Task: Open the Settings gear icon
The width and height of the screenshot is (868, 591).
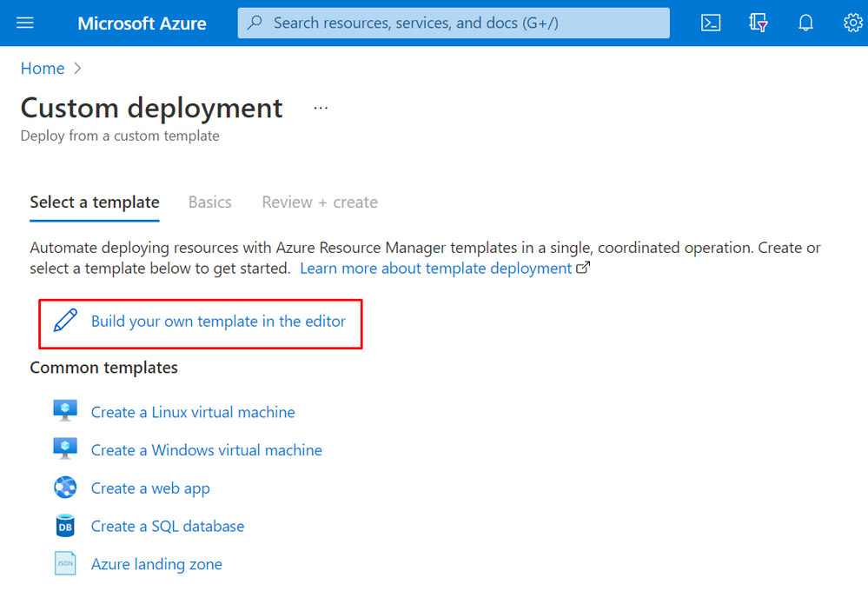Action: click(x=853, y=23)
